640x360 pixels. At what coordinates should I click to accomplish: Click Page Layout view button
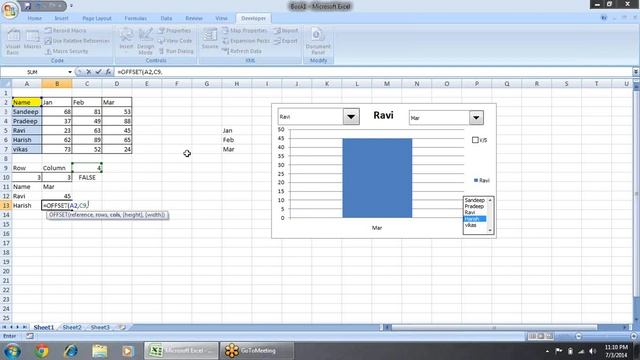point(540,336)
